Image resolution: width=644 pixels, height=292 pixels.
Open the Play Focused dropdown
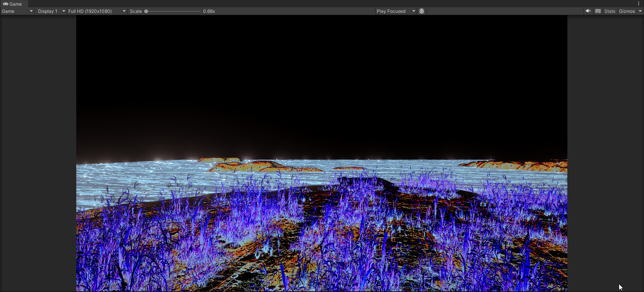pyautogui.click(x=396, y=11)
